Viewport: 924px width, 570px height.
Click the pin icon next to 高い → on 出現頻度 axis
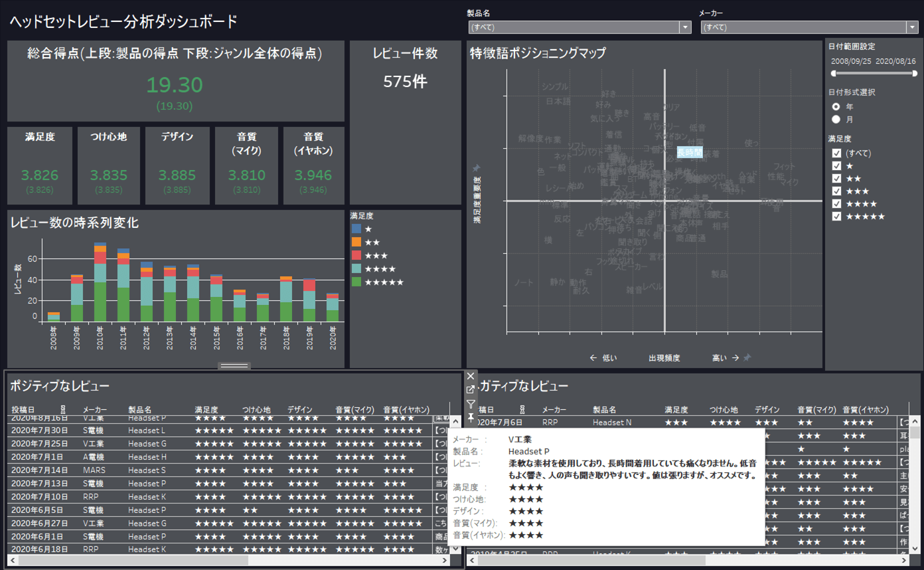747,358
